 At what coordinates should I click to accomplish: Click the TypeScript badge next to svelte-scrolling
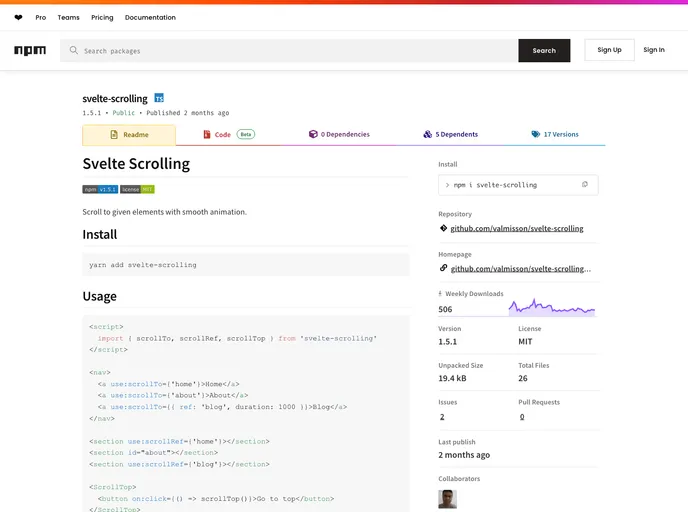(x=159, y=98)
